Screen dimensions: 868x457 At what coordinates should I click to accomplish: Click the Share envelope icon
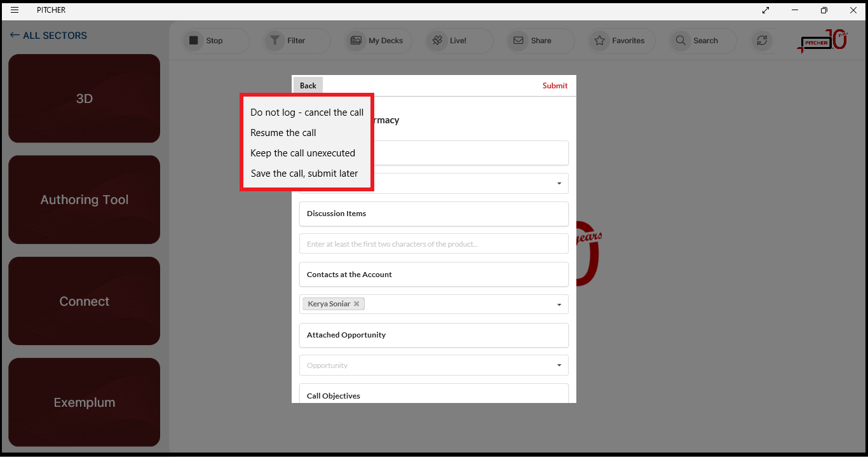point(519,41)
